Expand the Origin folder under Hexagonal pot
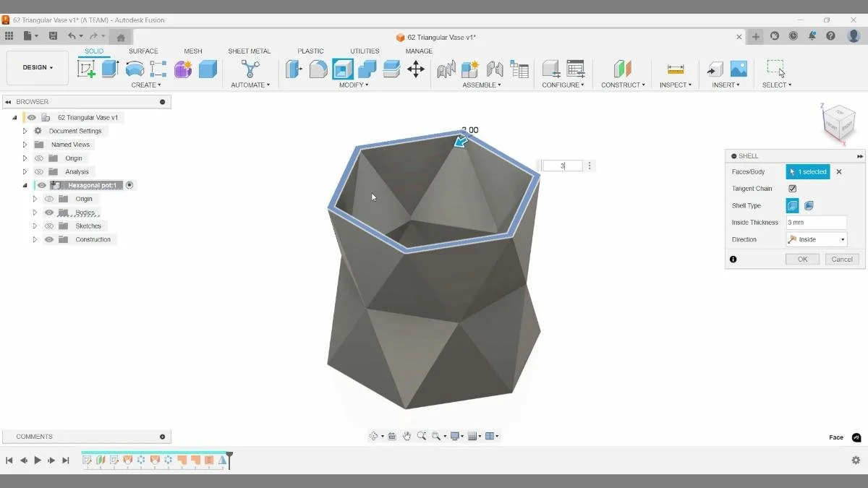868x488 pixels. 35,199
